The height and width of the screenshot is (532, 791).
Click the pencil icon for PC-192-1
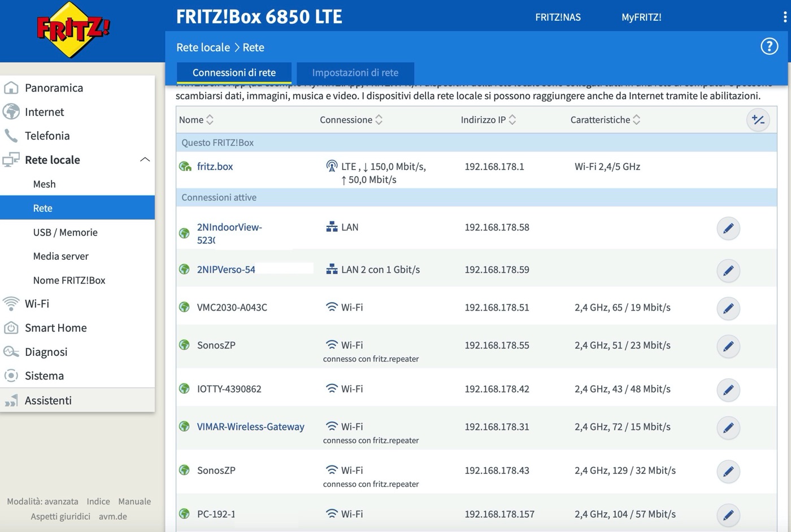pyautogui.click(x=728, y=514)
